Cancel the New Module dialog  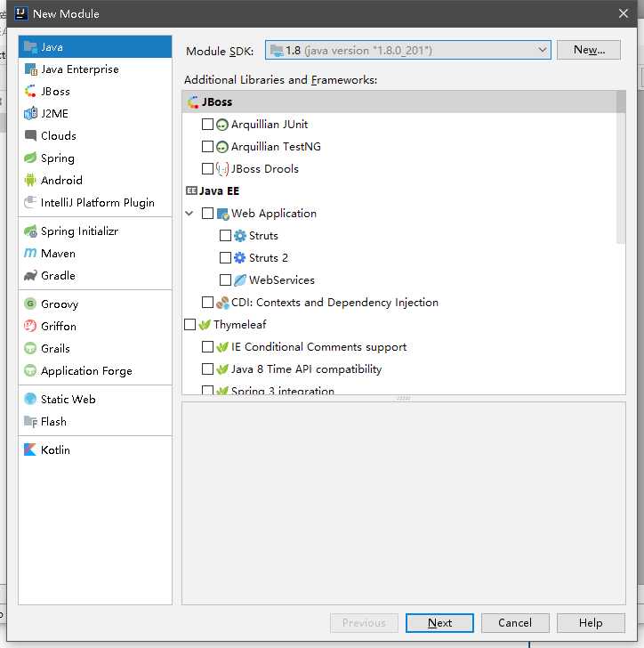(x=515, y=622)
